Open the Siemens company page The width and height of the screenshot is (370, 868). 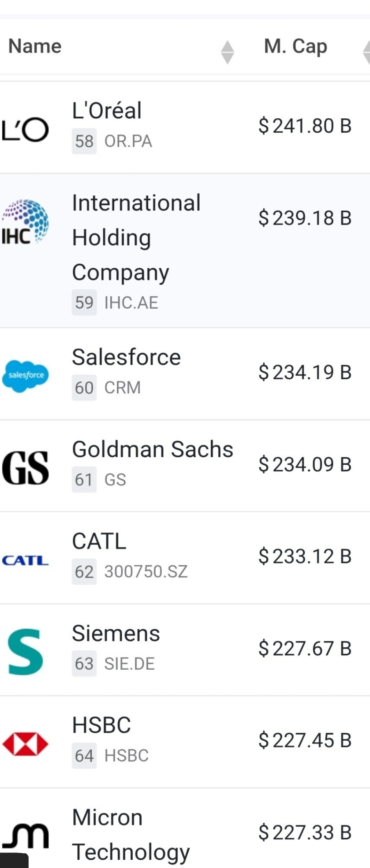[116, 633]
